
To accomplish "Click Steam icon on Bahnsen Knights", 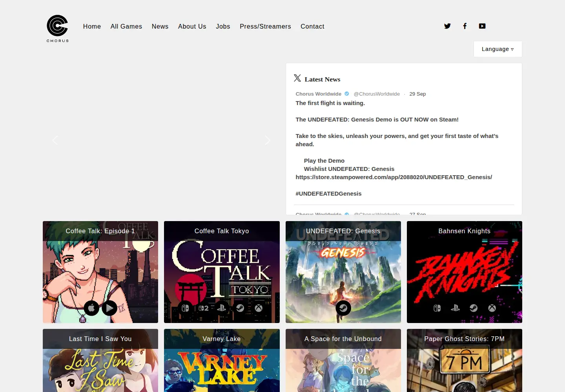I will coord(474,308).
